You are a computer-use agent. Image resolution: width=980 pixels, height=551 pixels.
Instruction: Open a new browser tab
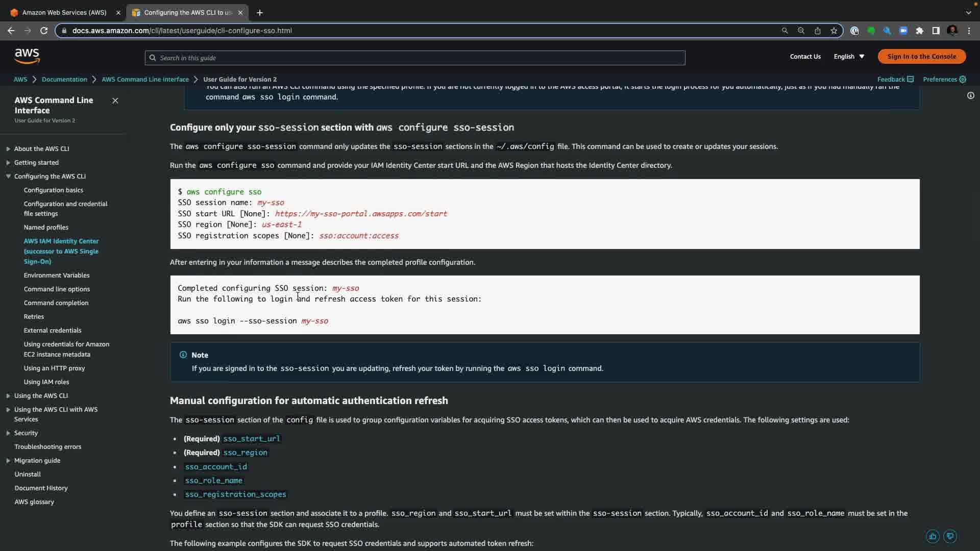tap(260, 12)
